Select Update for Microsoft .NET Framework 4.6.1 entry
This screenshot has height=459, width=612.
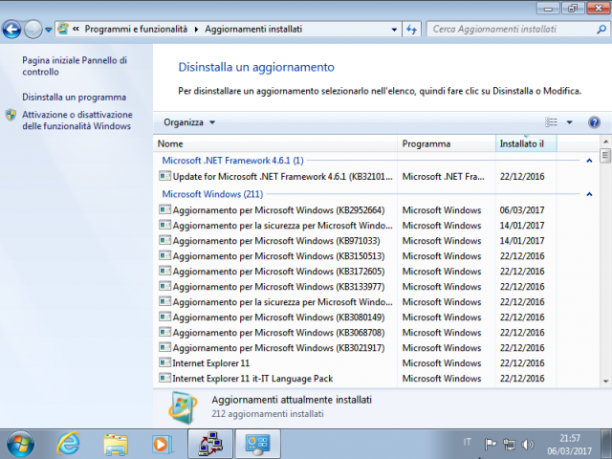[282, 177]
